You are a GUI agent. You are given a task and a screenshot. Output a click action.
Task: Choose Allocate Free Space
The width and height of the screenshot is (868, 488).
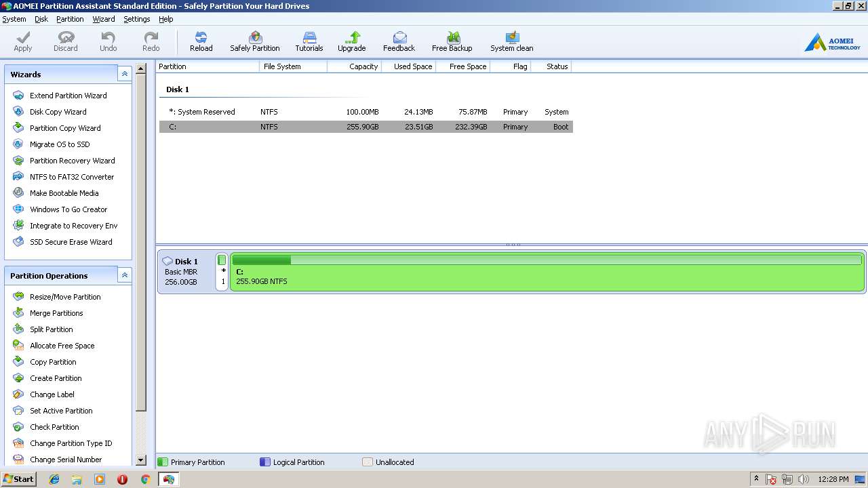coord(62,346)
